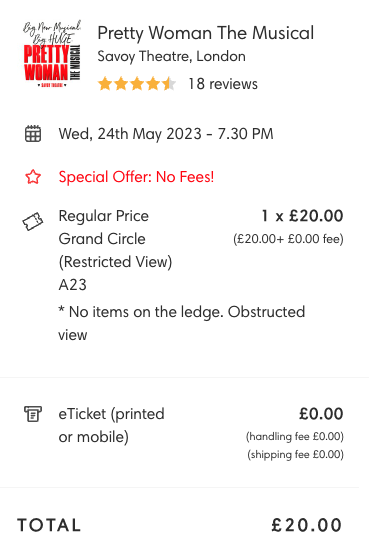Click the 1 x £20.00 ticket price
This screenshot has width=369, height=549.
(x=302, y=216)
